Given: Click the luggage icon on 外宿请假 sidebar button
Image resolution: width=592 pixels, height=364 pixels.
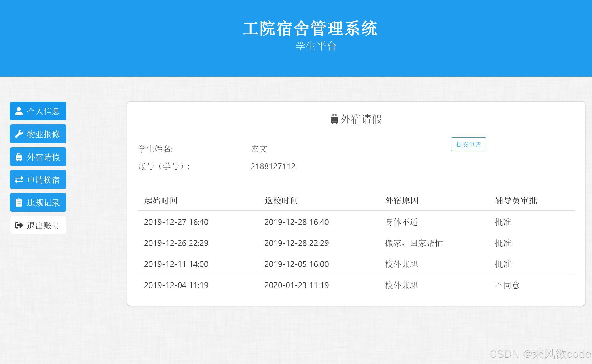Looking at the screenshot, I should tap(19, 157).
